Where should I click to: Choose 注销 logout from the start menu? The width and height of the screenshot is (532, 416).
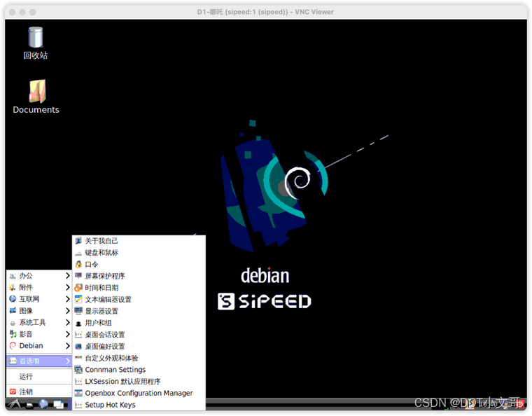tap(39, 391)
